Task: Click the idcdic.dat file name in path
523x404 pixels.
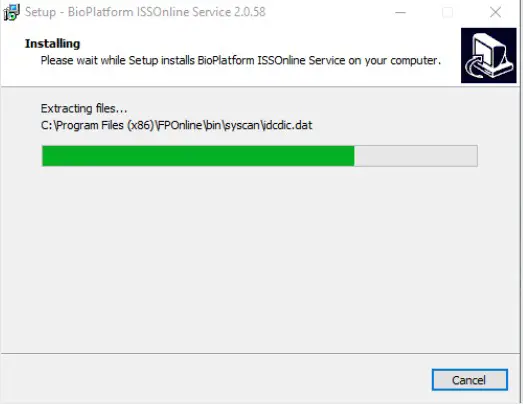Action: (x=288, y=125)
